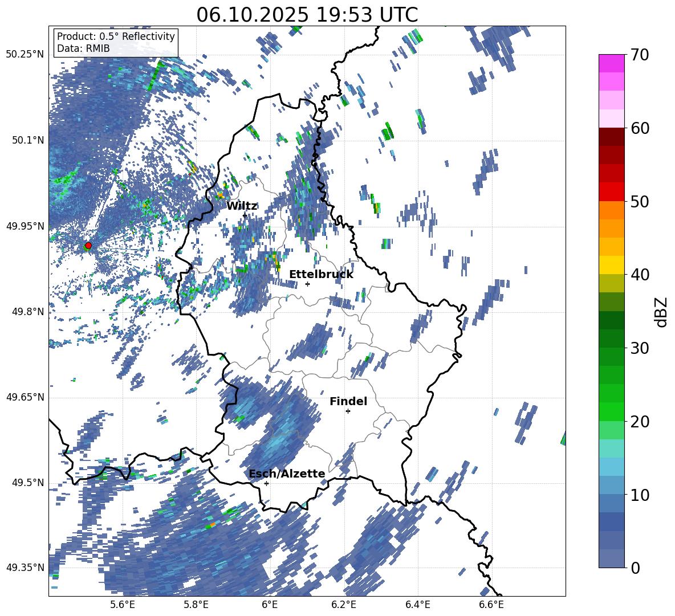
Task: Click the 6.2°E longitude label
Action: tap(344, 605)
